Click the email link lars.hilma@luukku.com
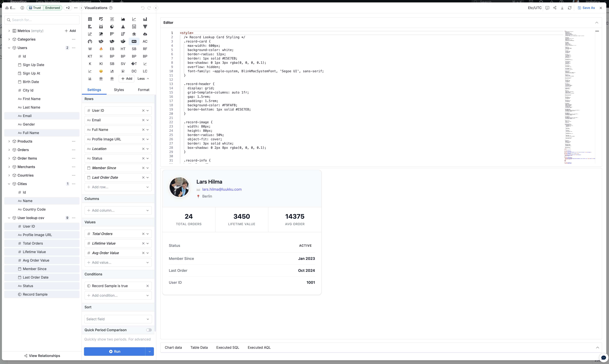The image size is (609, 364). tap(222, 189)
